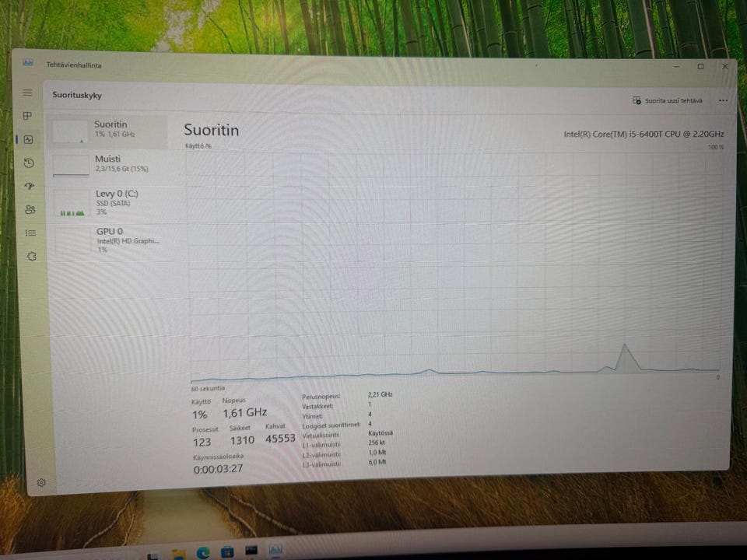Click the '123' processes count

coord(202,442)
